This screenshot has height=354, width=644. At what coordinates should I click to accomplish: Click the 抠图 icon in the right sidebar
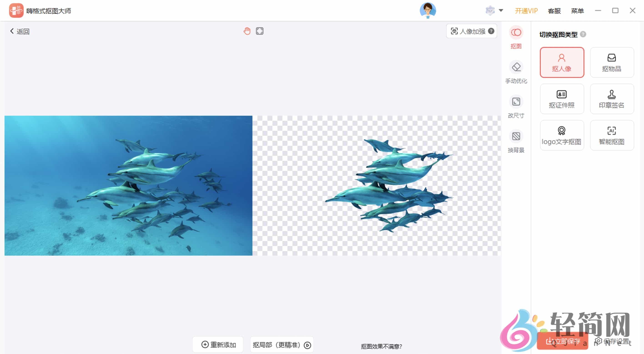coord(516,37)
